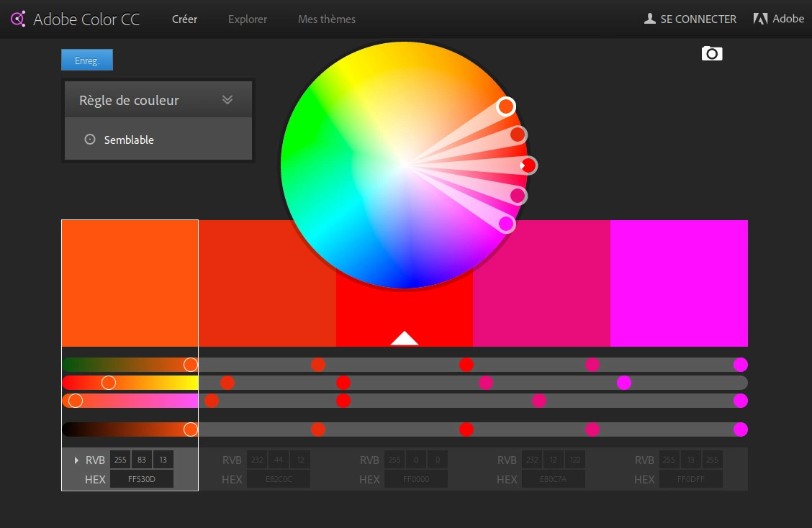The width and height of the screenshot is (812, 528).
Task: Click the HEX field FF530D
Action: (x=142, y=479)
